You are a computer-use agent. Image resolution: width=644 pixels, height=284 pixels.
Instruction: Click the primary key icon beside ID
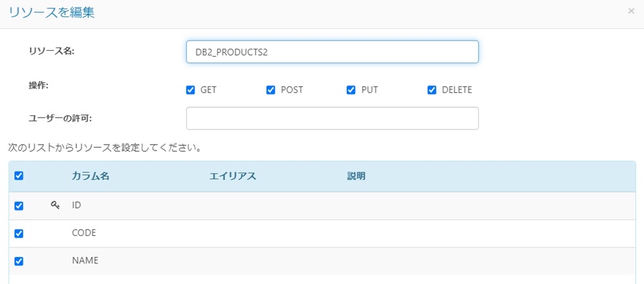[55, 205]
